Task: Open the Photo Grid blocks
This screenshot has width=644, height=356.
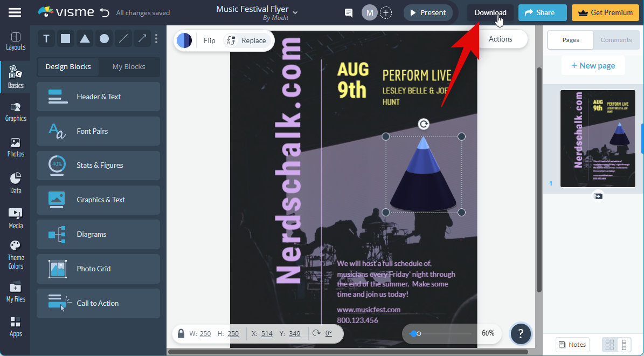Action: coord(98,269)
